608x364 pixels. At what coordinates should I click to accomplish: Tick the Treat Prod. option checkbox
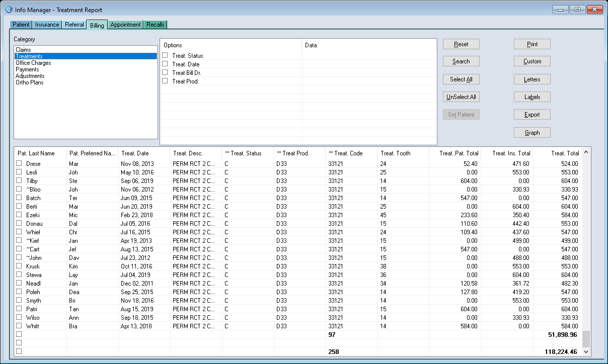165,81
